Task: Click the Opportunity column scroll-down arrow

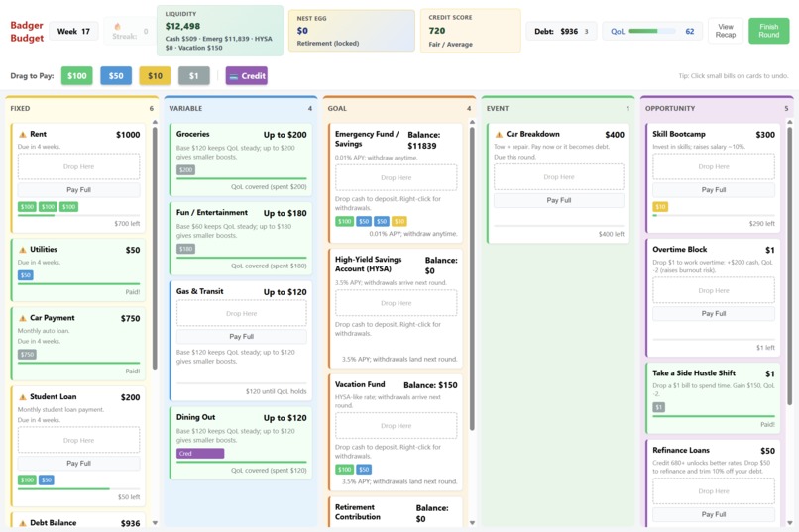Action: 789,523
